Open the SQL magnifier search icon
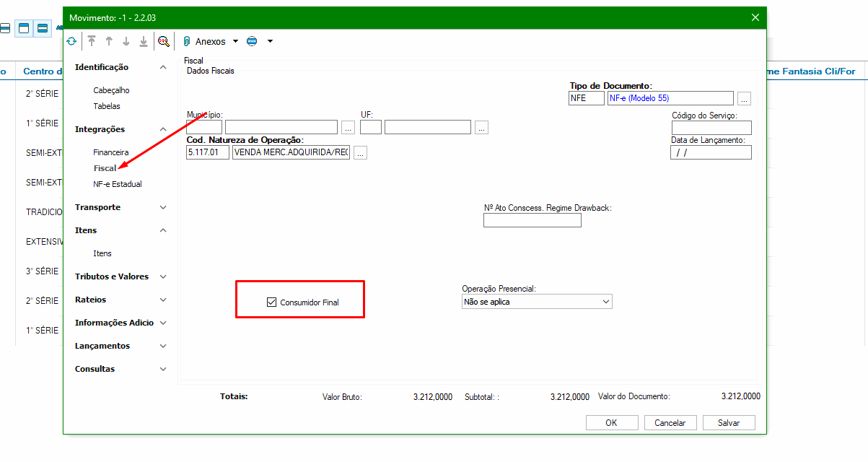Image resolution: width=868 pixels, height=462 pixels. click(164, 41)
